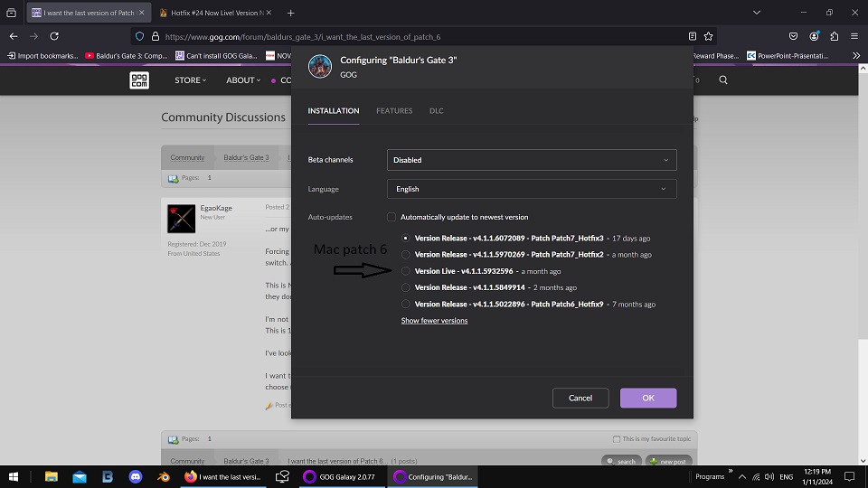Select version v4.1.1.5970269 Patch7_Hotfix2 radio button
Screen dimensions: 868x488
[406, 255]
